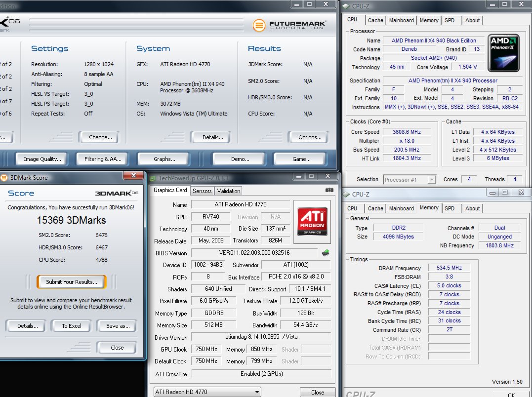Click the BIOS Version 'VER011.022.003.000.032516' field
Viewport: 532px width, 397px height.
pos(254,253)
